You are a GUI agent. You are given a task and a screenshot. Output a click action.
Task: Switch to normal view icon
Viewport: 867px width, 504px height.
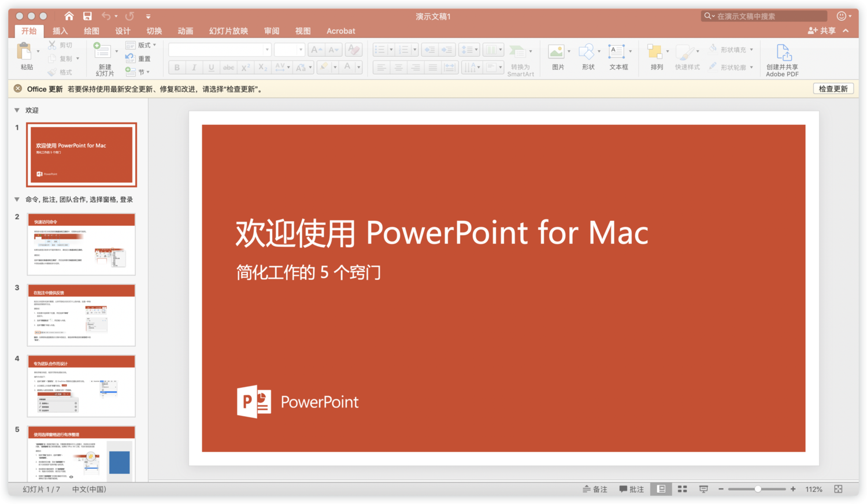[661, 489]
